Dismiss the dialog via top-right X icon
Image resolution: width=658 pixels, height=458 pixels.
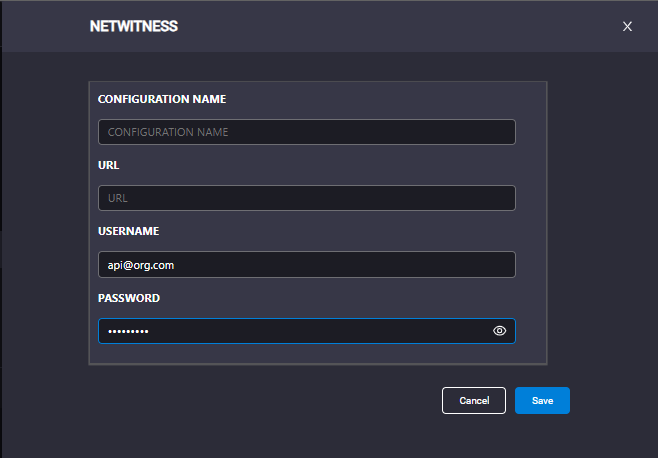(x=627, y=26)
